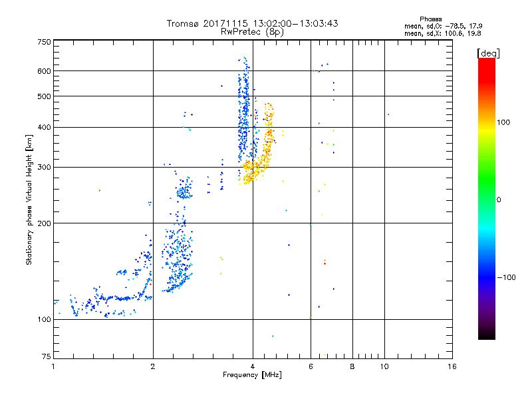Click the x-axis tick label '10'
Image resolution: width=532 pixels, height=399 pixels.
[384, 366]
